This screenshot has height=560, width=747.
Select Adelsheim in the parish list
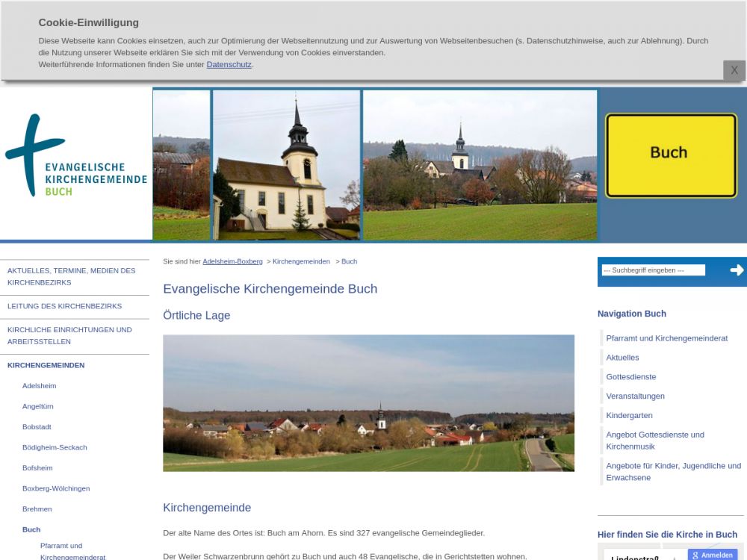pos(39,386)
